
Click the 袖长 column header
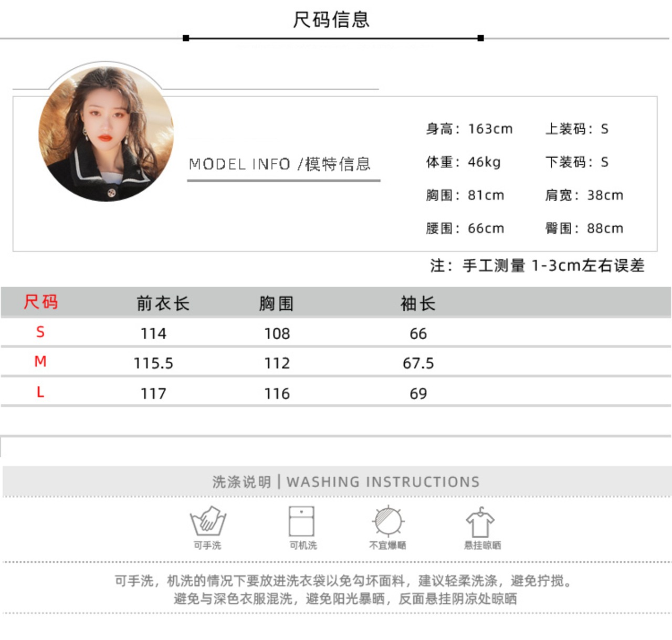tap(418, 303)
